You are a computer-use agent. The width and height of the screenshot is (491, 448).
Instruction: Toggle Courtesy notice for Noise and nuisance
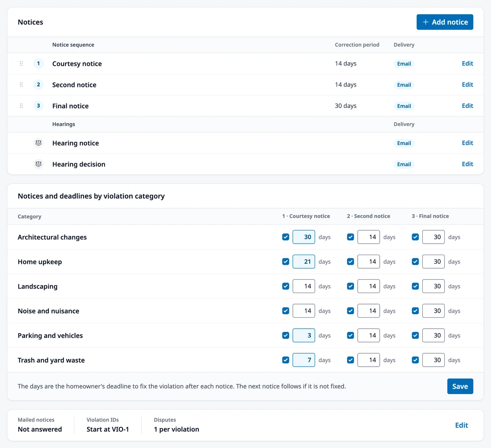286,311
